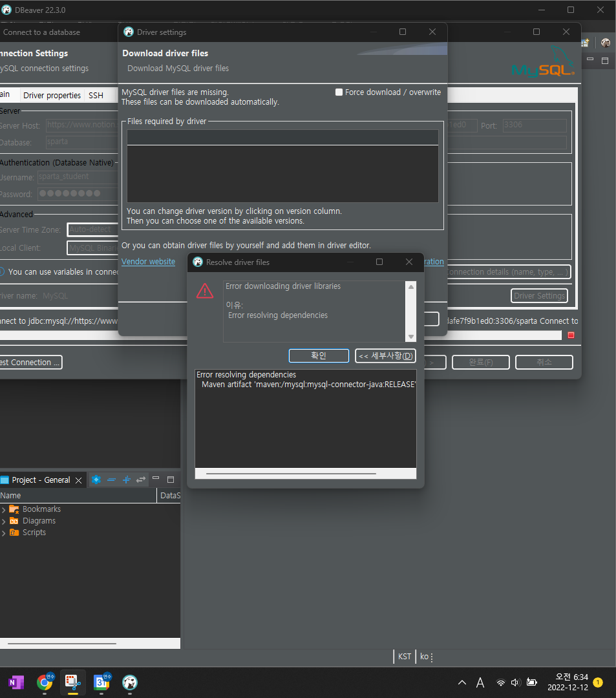Click the Port input field

[x=535, y=125]
